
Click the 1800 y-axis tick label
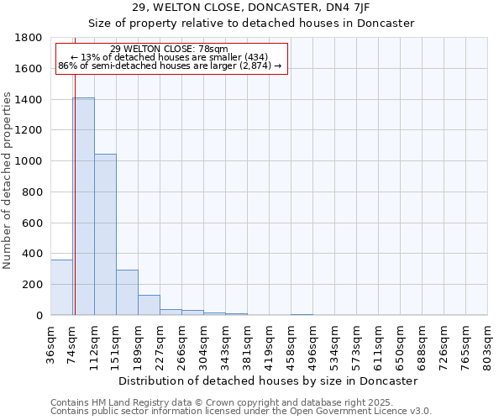pos(29,38)
